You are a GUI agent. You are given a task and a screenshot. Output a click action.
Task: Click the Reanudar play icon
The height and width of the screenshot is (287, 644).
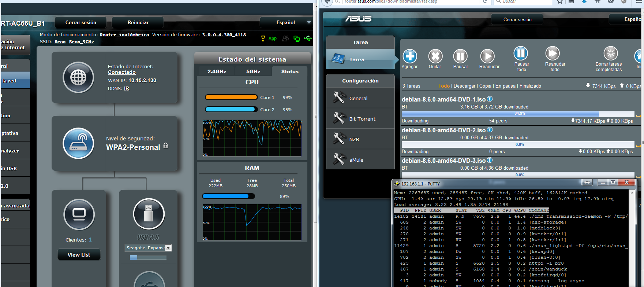pyautogui.click(x=487, y=56)
